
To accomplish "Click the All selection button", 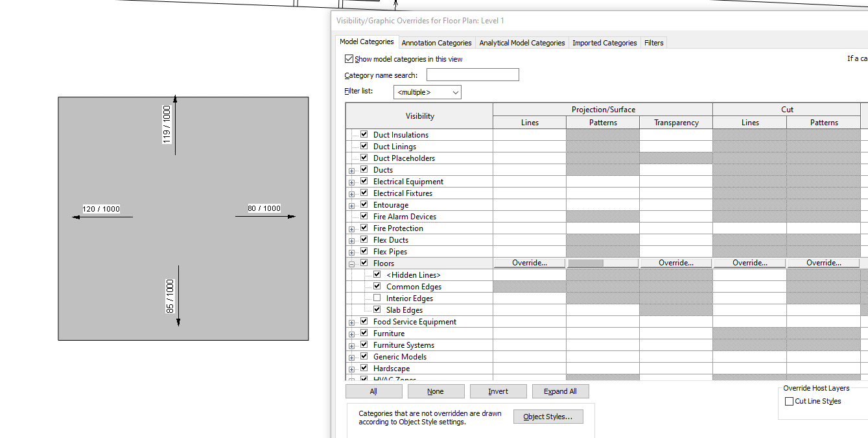I will click(373, 391).
